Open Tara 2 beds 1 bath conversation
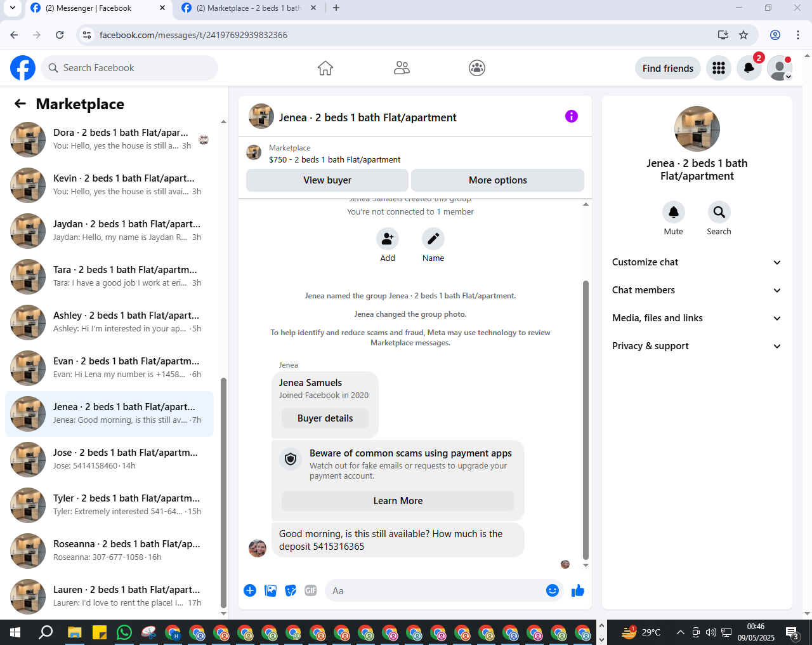 tap(109, 277)
